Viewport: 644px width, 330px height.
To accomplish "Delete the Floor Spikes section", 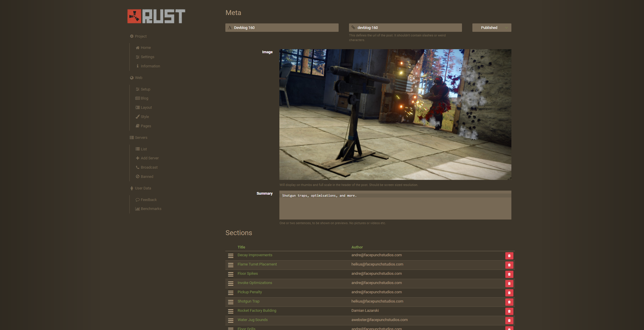I will click(509, 274).
